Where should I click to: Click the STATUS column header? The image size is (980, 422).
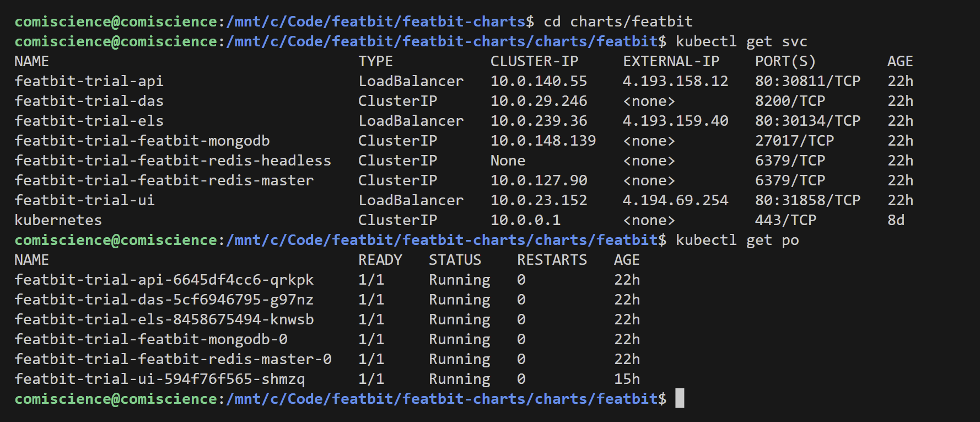(x=455, y=260)
